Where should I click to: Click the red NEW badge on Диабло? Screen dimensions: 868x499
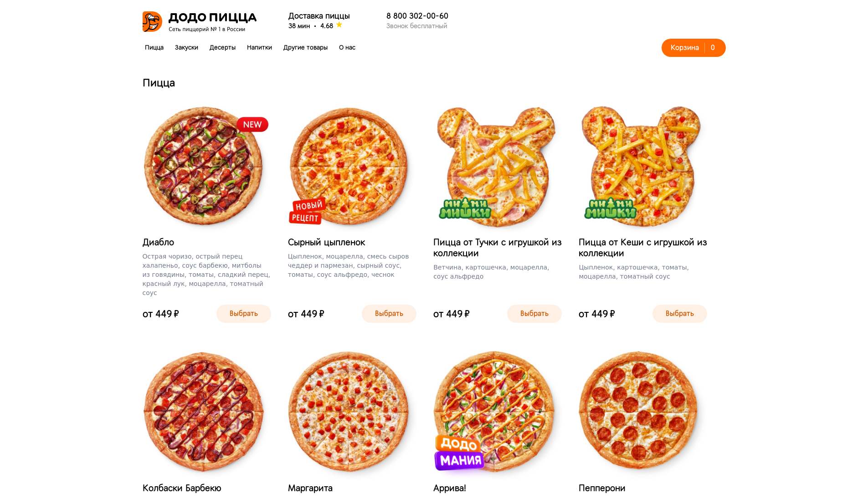tap(252, 124)
